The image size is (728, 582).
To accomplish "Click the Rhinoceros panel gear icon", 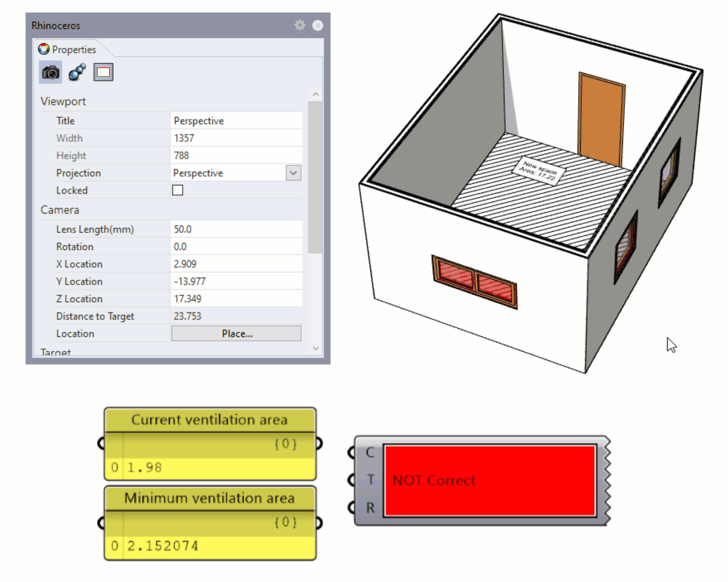I will coord(300,25).
